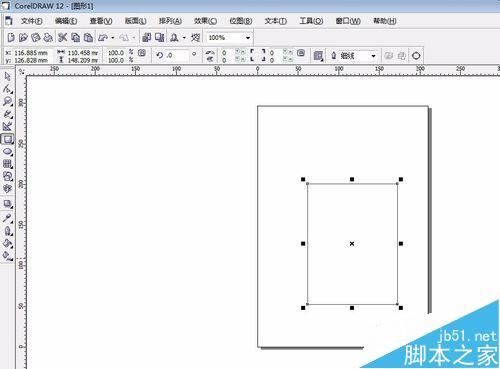Toggle the non-proportional scale lock
Screen dimensions: 500x369
[x=142, y=53]
